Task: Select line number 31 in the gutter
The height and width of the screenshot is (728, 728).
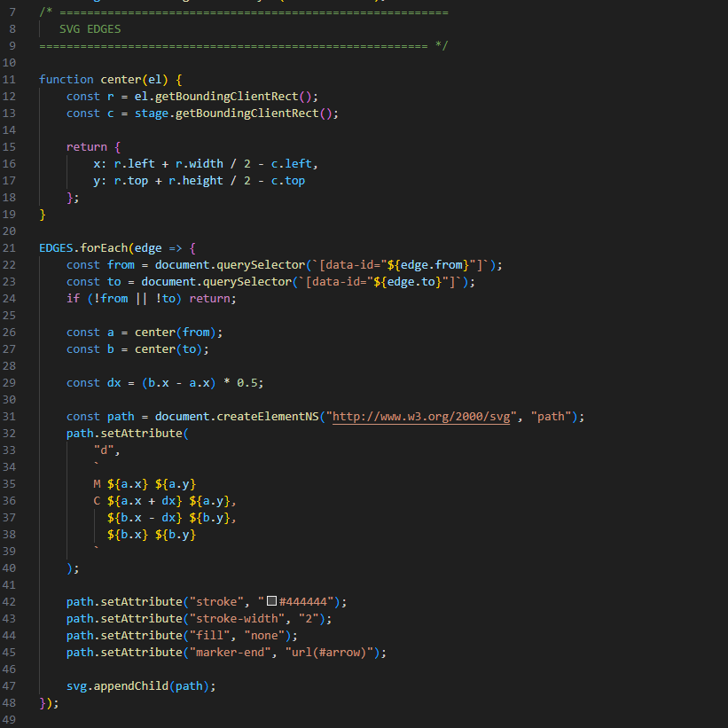Action: 11,417
